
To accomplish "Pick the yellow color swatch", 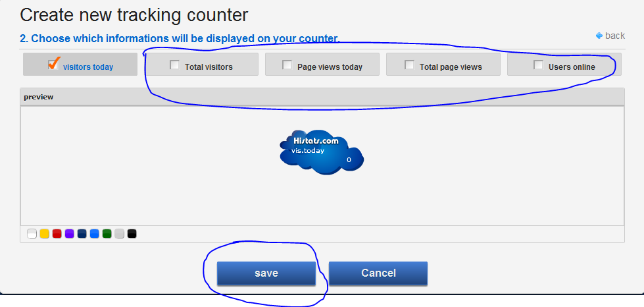I will tap(44, 234).
